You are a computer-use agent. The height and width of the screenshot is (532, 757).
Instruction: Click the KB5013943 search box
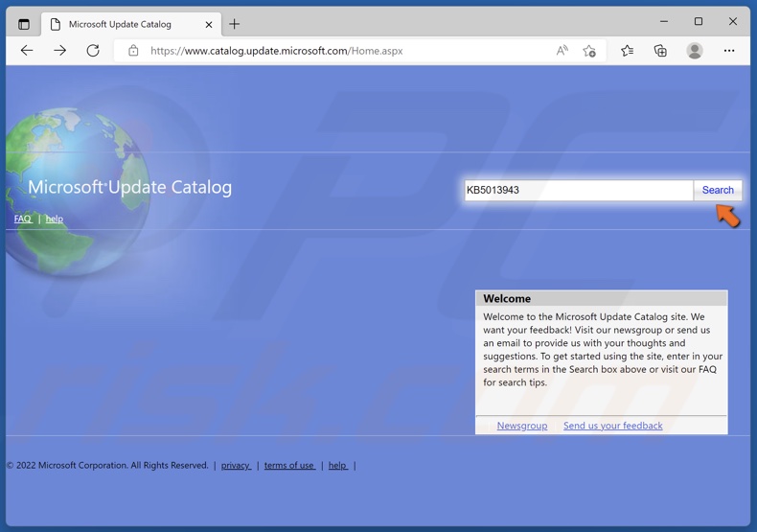[579, 190]
